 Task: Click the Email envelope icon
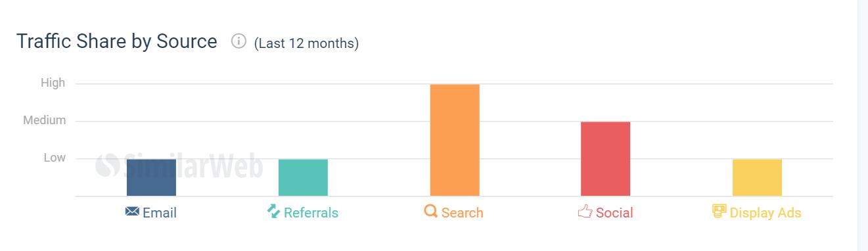coord(131,212)
